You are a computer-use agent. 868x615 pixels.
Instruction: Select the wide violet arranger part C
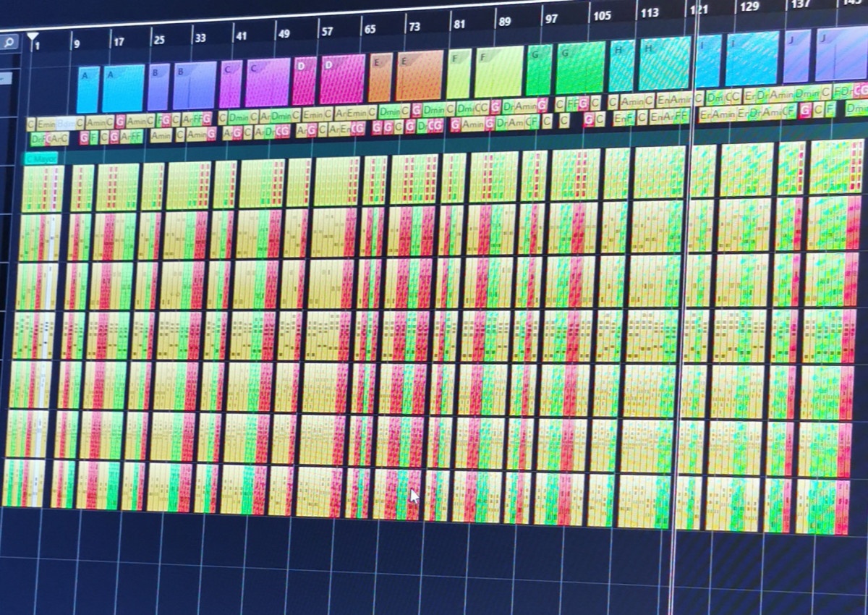[268, 82]
